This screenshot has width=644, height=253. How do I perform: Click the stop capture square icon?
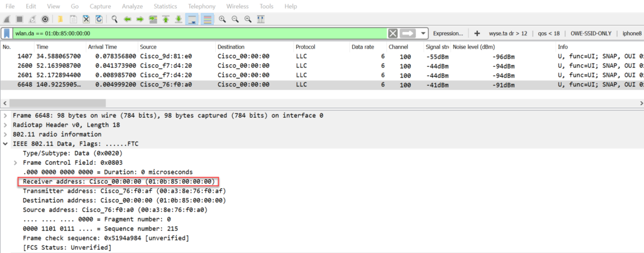pos(19,20)
